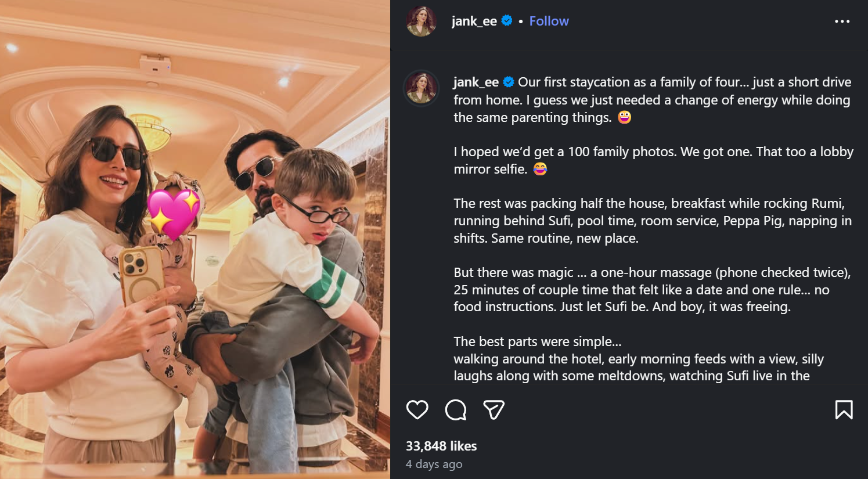Click the silly face emoji in caption
This screenshot has width=868, height=479.
pos(624,117)
